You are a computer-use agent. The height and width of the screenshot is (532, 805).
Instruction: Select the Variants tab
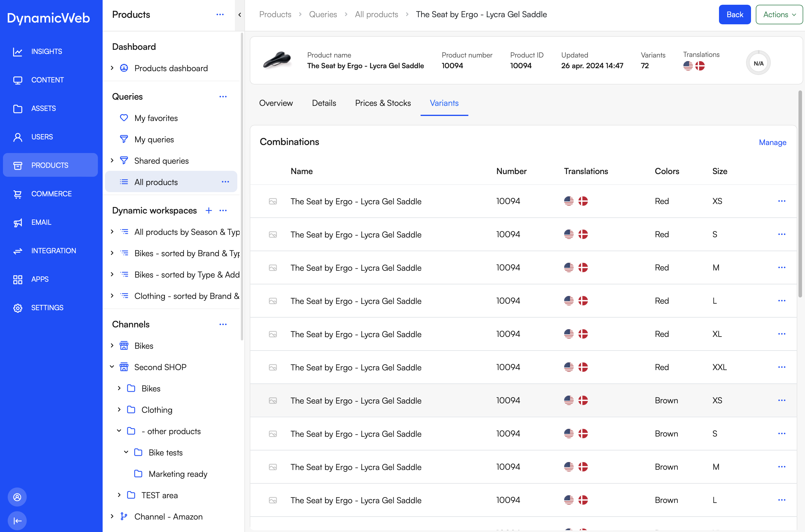coord(444,103)
